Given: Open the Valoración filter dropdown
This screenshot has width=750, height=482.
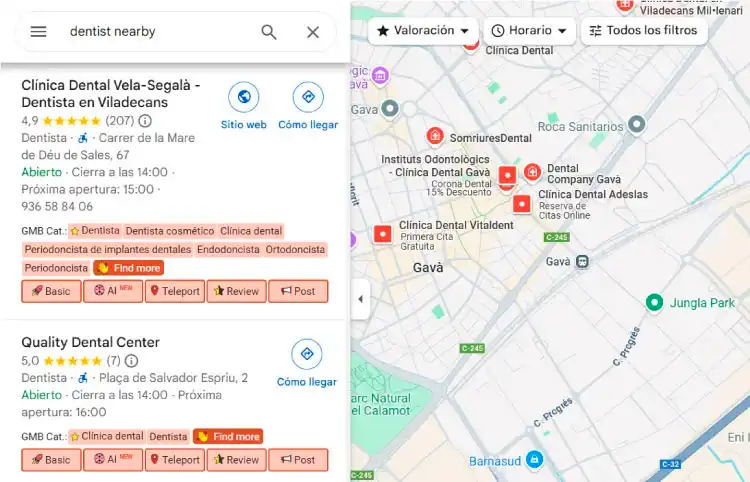Looking at the screenshot, I should (423, 31).
